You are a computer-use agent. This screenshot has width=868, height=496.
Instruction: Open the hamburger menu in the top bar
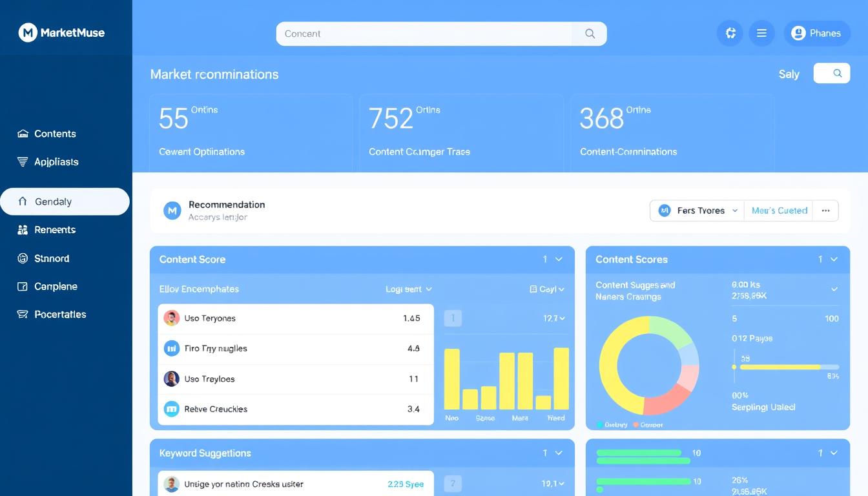point(761,32)
